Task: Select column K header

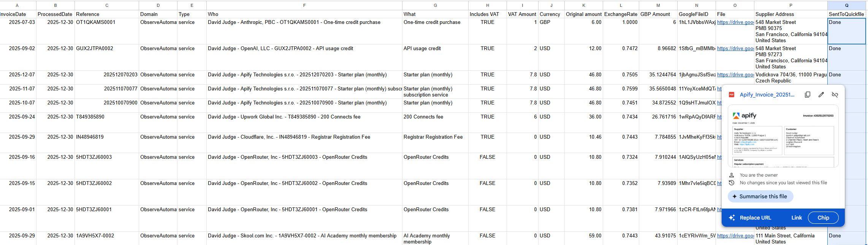Action: [x=584, y=5]
